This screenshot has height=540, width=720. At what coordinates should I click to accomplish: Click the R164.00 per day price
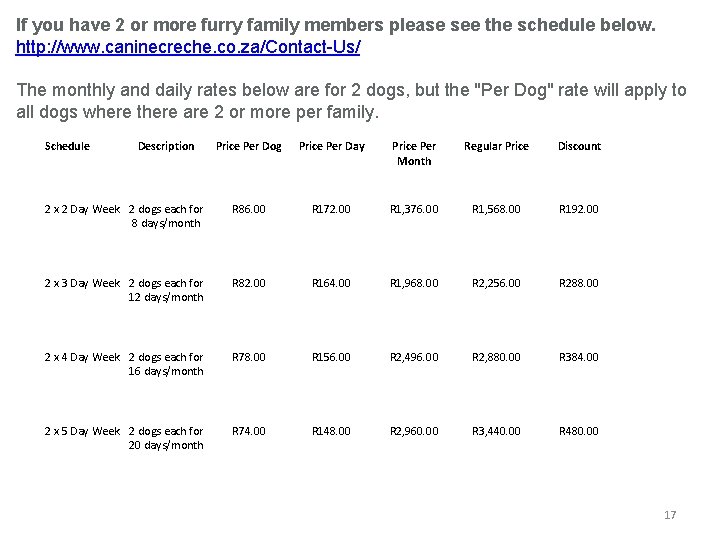332,283
